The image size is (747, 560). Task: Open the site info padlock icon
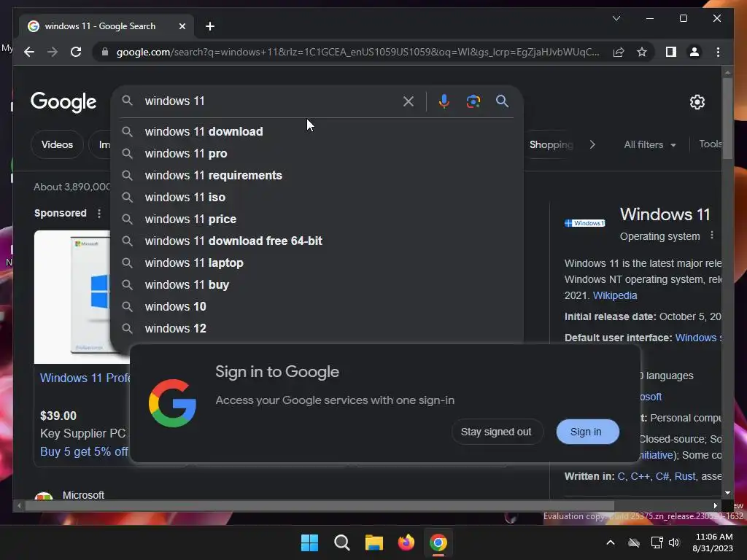coord(105,52)
